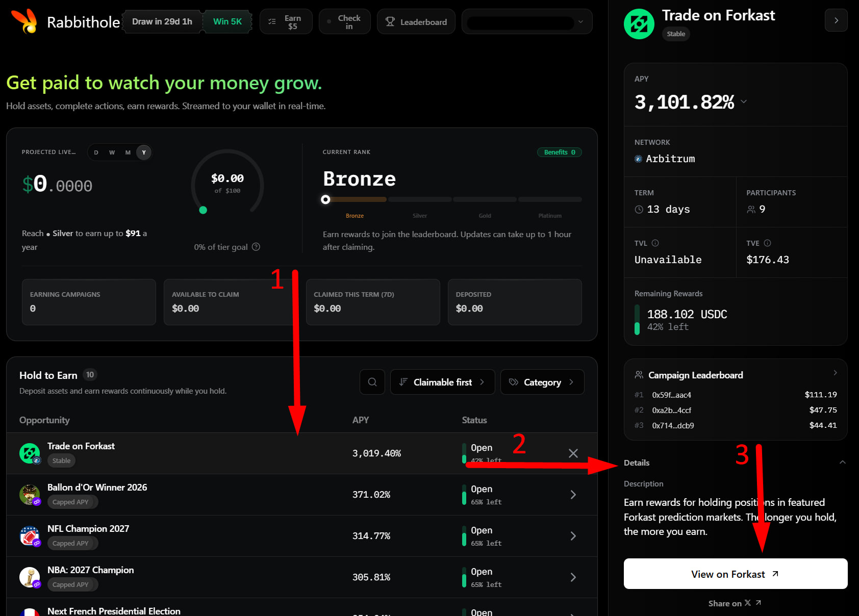
Task: Click the APY column header
Action: click(x=361, y=420)
